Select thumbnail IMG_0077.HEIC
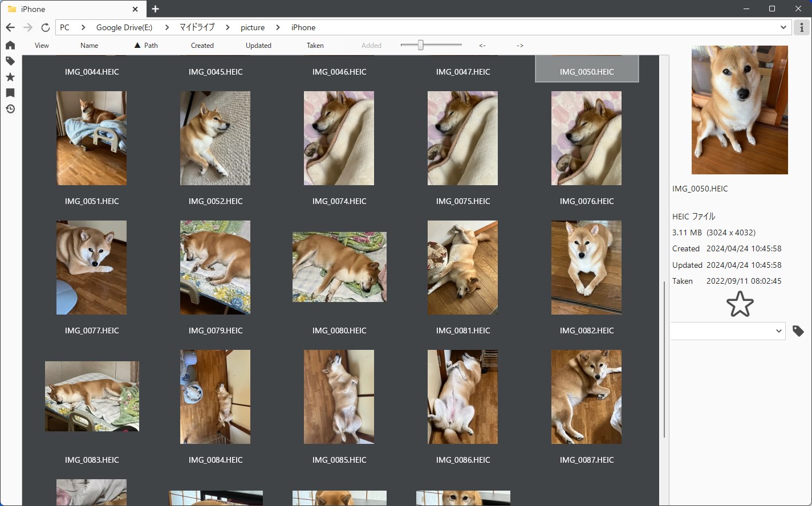Viewport: 812px width, 506px height. click(92, 267)
